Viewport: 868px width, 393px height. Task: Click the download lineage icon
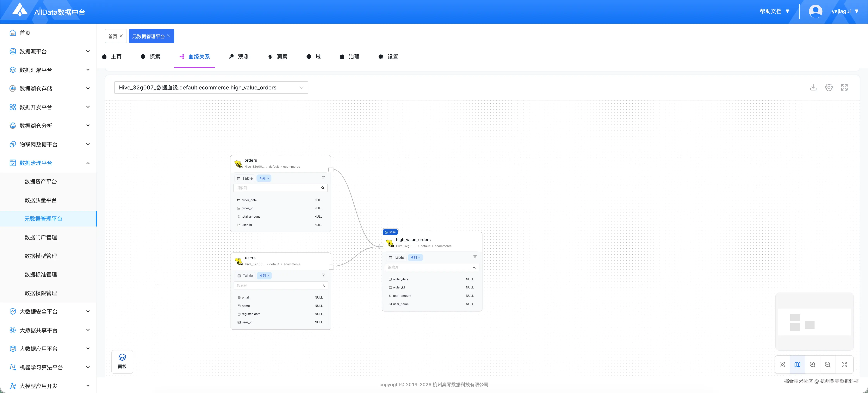813,88
